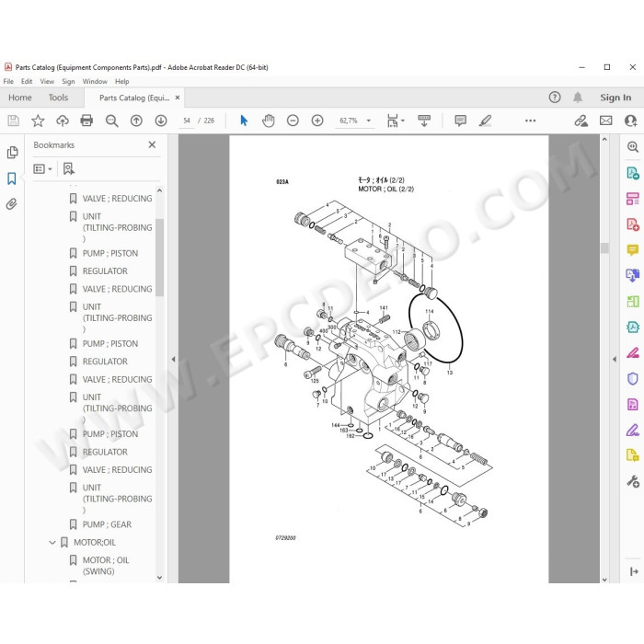Open the Sign menu
The width and height of the screenshot is (644, 644).
point(68,81)
